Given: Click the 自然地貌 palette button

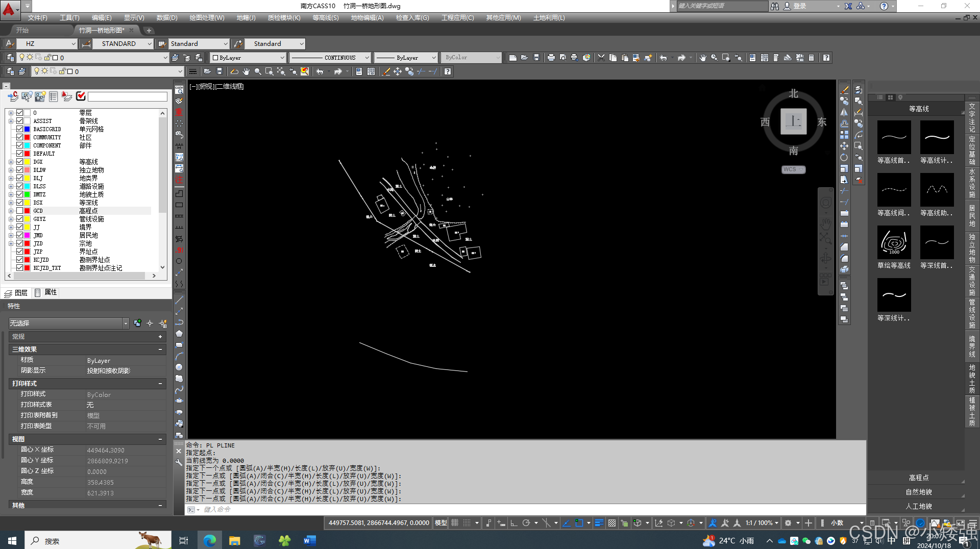Looking at the screenshot, I should (919, 492).
